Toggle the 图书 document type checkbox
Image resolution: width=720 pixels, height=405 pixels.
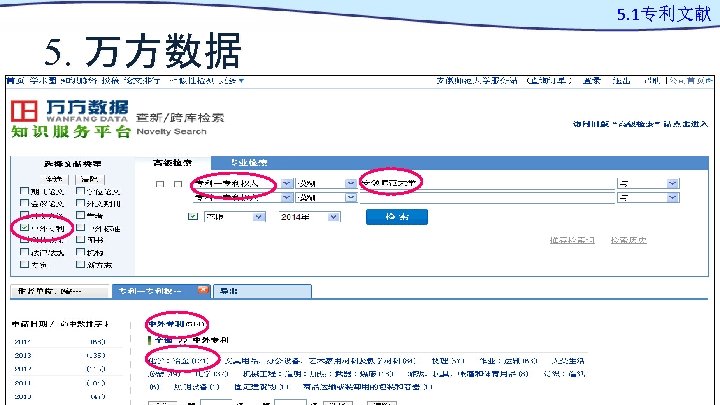[x=80, y=239]
